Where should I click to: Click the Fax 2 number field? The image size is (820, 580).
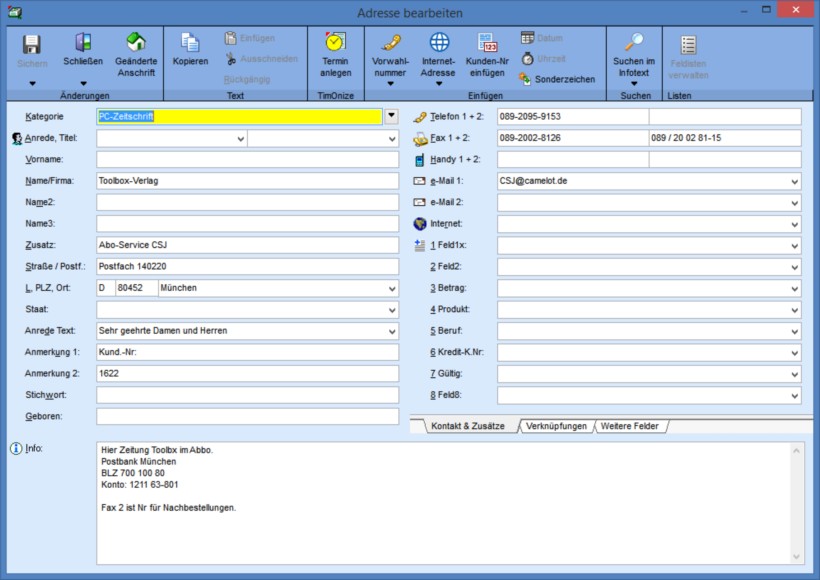pyautogui.click(x=725, y=138)
